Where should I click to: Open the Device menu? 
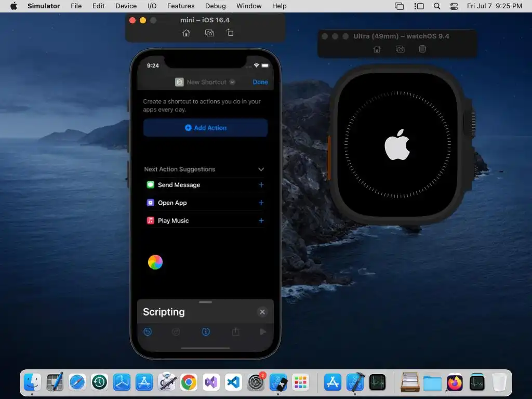pyautogui.click(x=126, y=6)
